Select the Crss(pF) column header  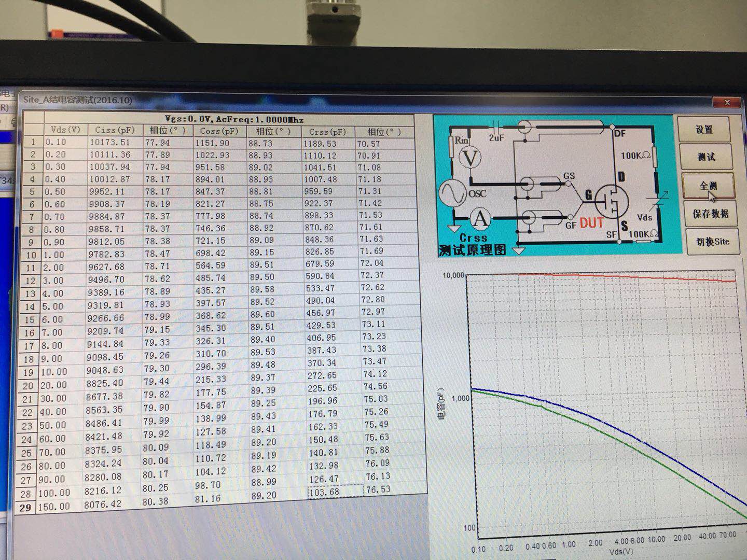327,132
